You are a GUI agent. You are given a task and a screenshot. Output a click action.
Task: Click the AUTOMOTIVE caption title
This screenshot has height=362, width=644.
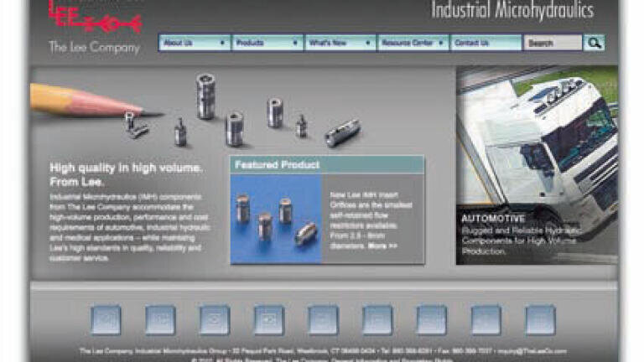pos(493,219)
